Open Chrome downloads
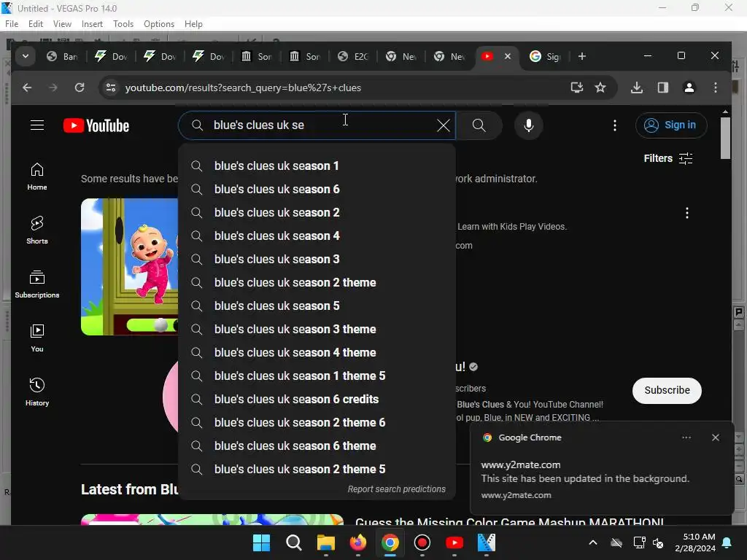 [x=636, y=87]
